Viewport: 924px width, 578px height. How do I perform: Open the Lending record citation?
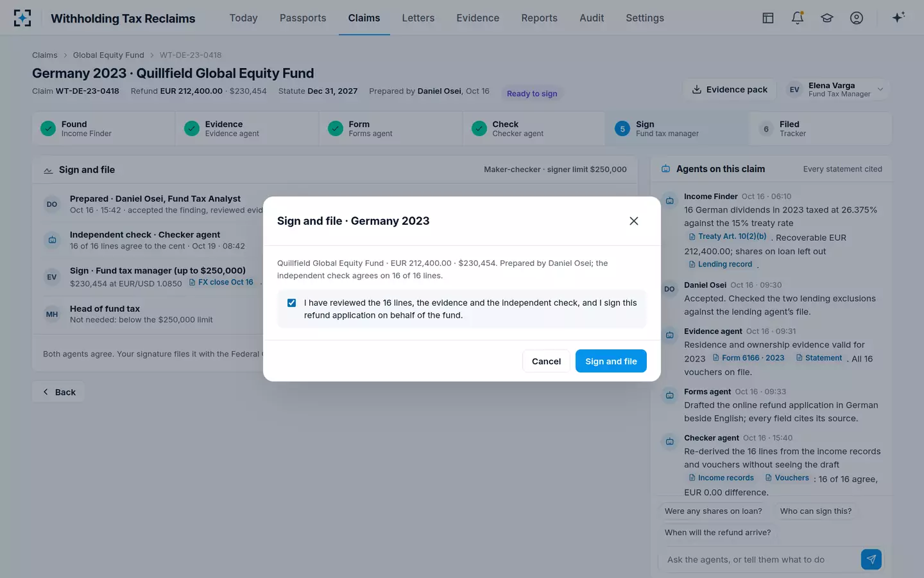click(x=720, y=264)
